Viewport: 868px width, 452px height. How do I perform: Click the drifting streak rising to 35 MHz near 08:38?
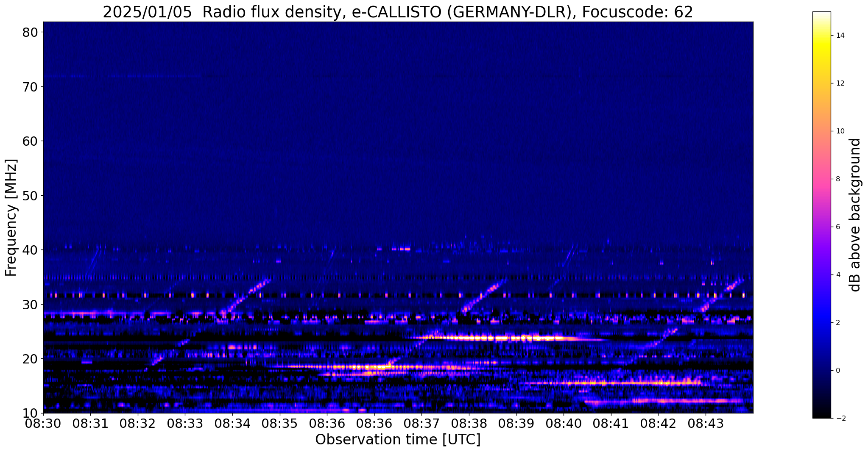pyautogui.click(x=483, y=296)
